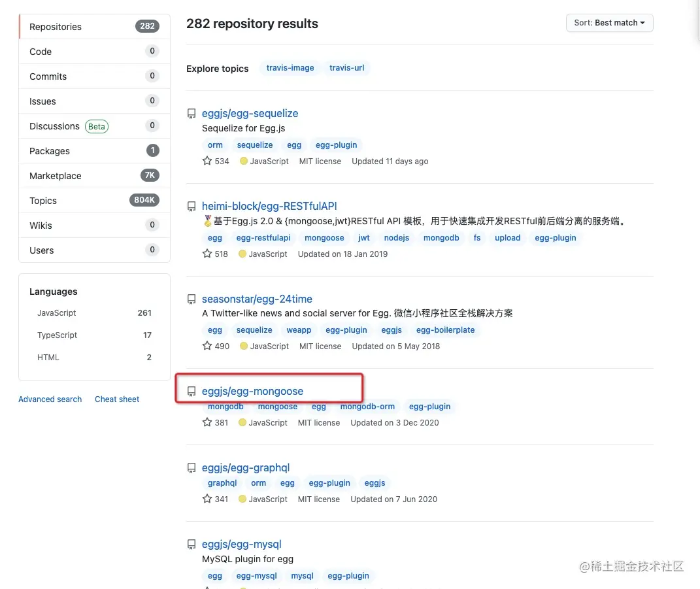Open Cheat sheet link

click(117, 399)
